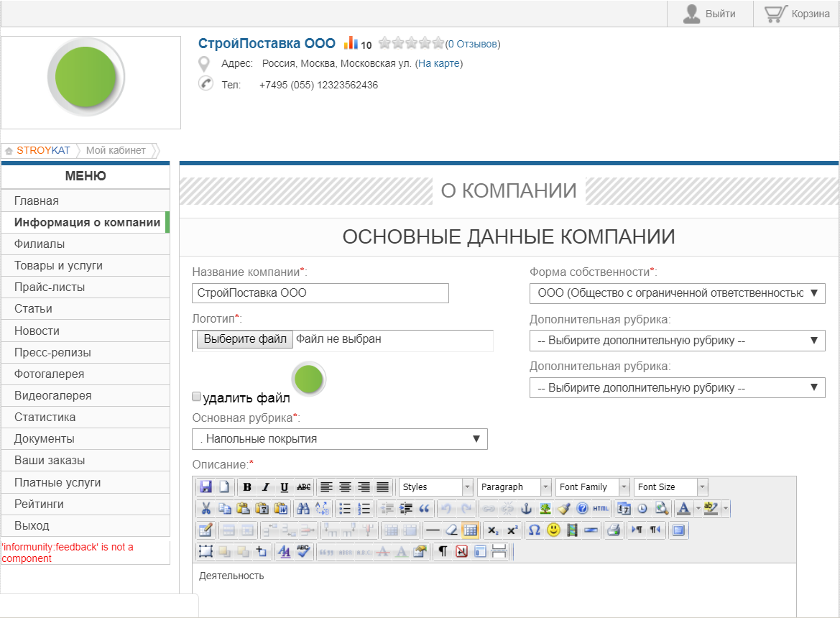Open the special character Omega tool
Viewport: 840px width, 618px height.
point(534,530)
